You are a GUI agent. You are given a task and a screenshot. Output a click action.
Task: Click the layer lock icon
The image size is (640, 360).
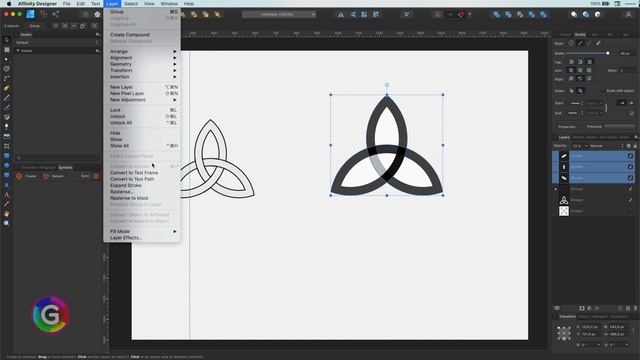click(635, 146)
